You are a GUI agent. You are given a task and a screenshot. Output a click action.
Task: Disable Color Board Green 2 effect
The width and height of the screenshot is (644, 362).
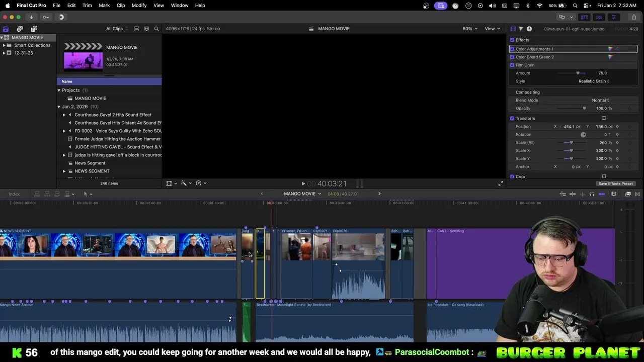[512, 57]
